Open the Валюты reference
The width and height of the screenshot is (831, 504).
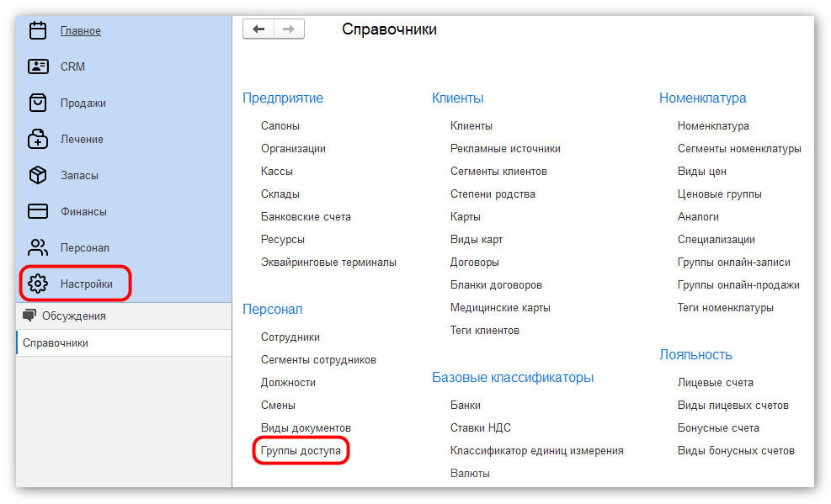(x=470, y=474)
